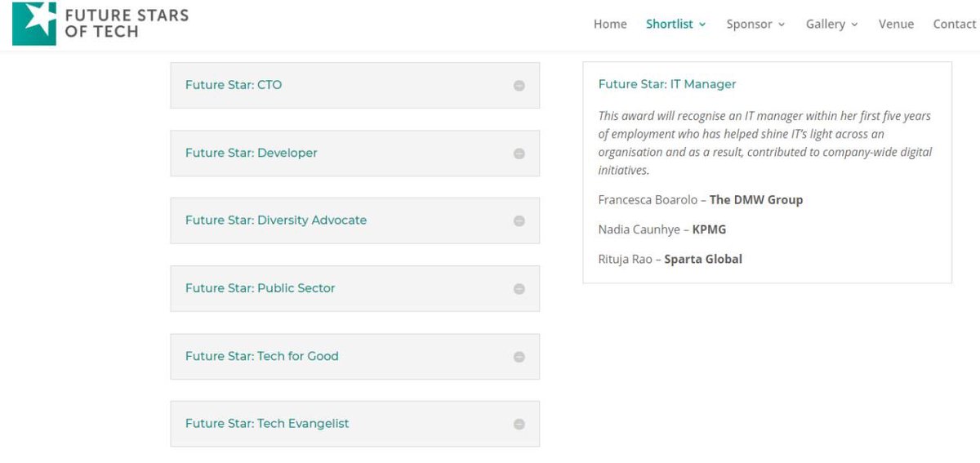This screenshot has height=463, width=980.
Task: Expand the Public Sector accordion circle icon
Action: click(519, 289)
